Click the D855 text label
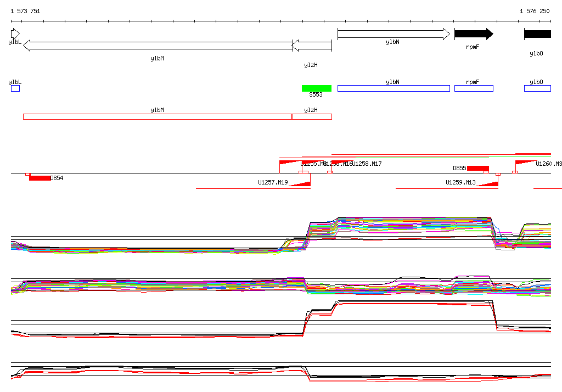Viewport: 562px width, 392px height. point(459,168)
